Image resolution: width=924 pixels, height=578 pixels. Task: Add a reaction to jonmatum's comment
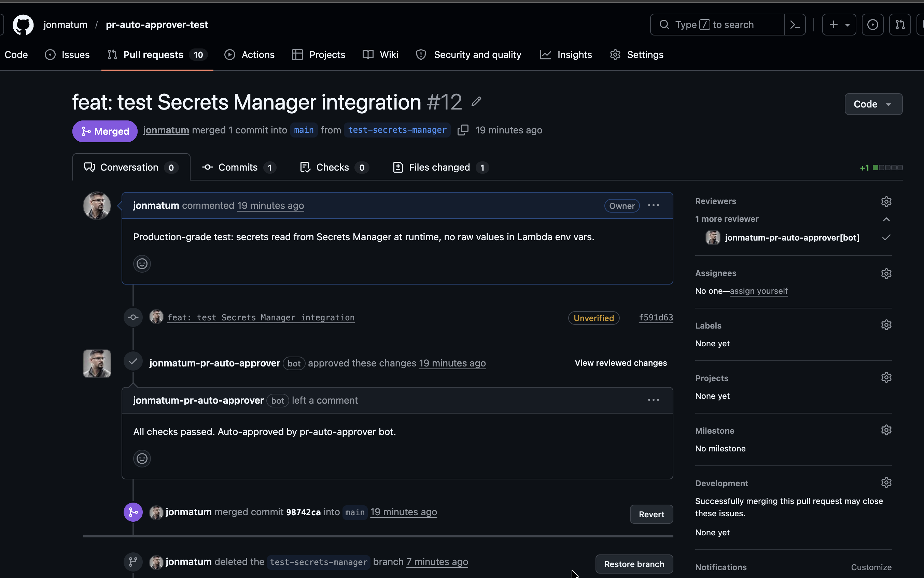click(x=142, y=264)
